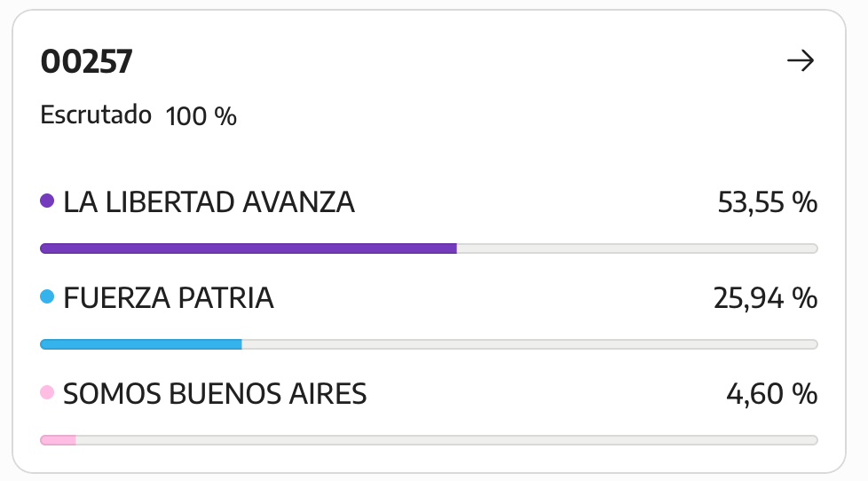The height and width of the screenshot is (481, 868).
Task: Click the 53,55 % result value
Action: click(x=767, y=202)
